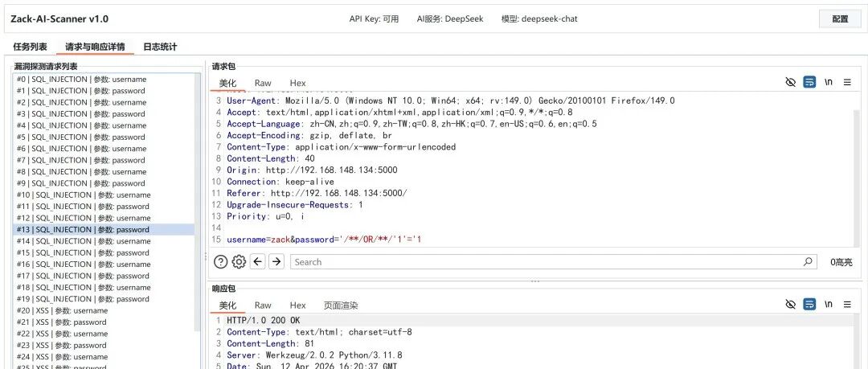This screenshot has width=868, height=369.
Task: Click the magnifier icon in search box
Action: 809,261
